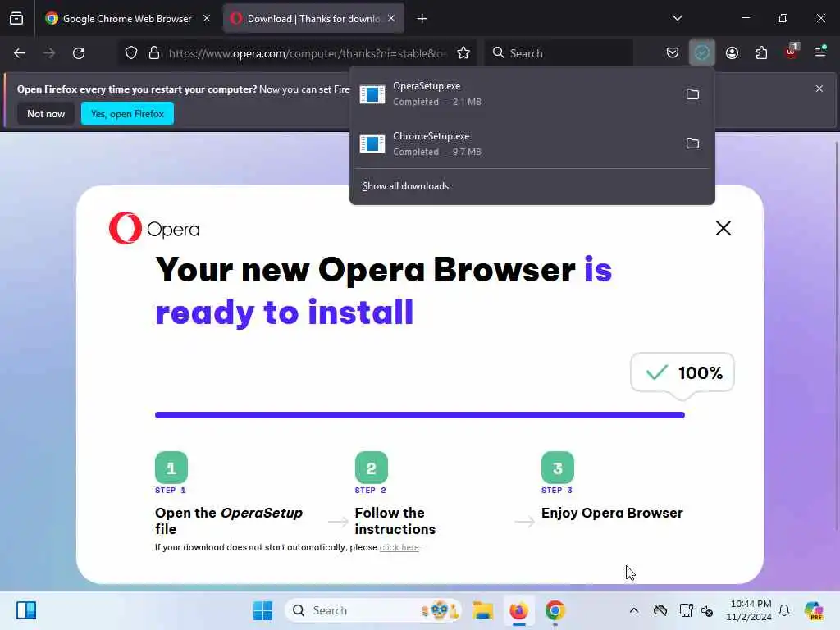The height and width of the screenshot is (630, 840).
Task: Dismiss the Firefox startup notification bar
Action: (x=819, y=89)
